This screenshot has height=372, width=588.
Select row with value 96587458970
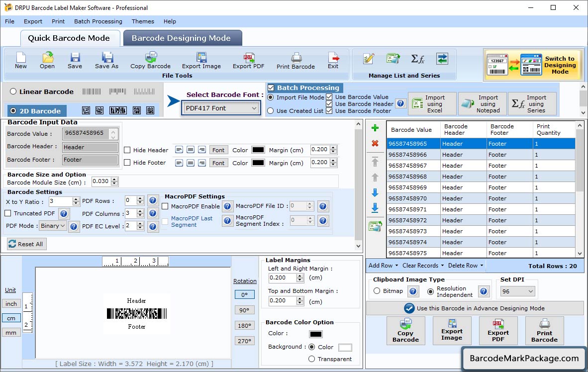pyautogui.click(x=481, y=198)
